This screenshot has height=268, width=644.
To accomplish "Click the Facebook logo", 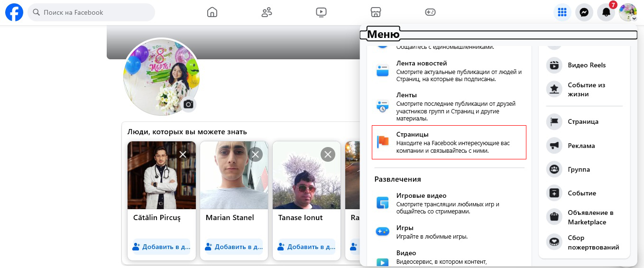I will [14, 12].
